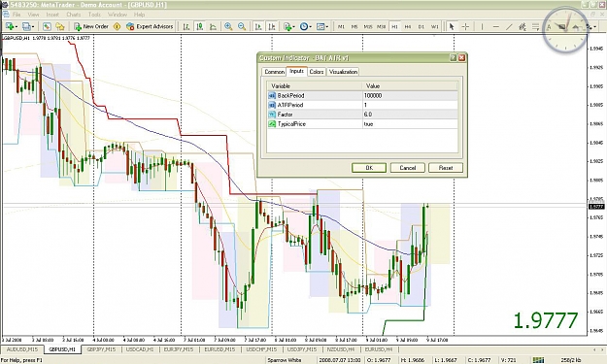The height and width of the screenshot is (364, 607).
Task: Switch to EURUSD,M15 chart tab
Action: tap(219, 349)
